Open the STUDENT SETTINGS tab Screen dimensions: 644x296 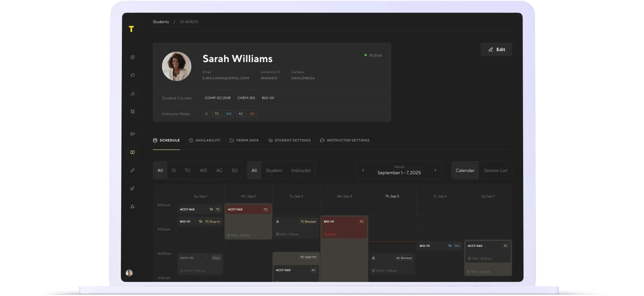tap(289, 140)
